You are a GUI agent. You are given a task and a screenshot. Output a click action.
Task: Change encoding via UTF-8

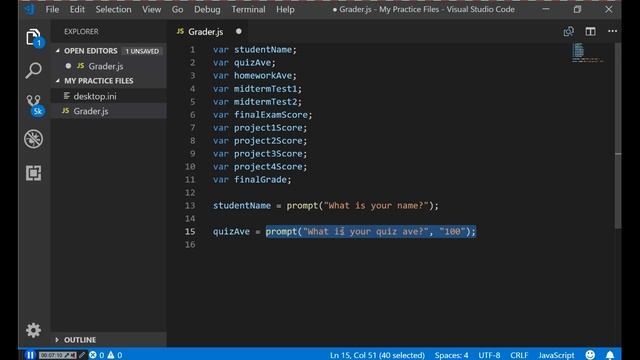click(x=489, y=355)
